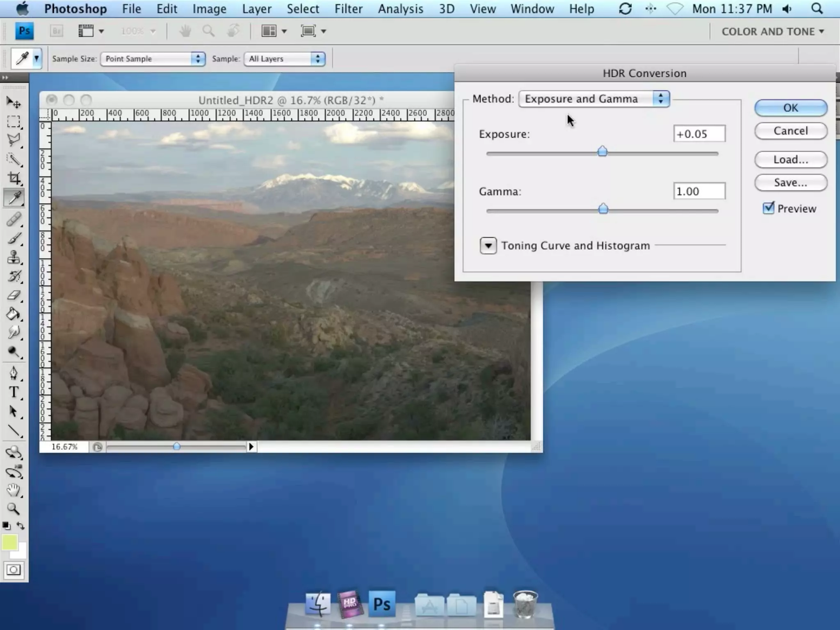Click the Exposure slider handle
Image resolution: width=840 pixels, height=630 pixels.
tap(602, 151)
